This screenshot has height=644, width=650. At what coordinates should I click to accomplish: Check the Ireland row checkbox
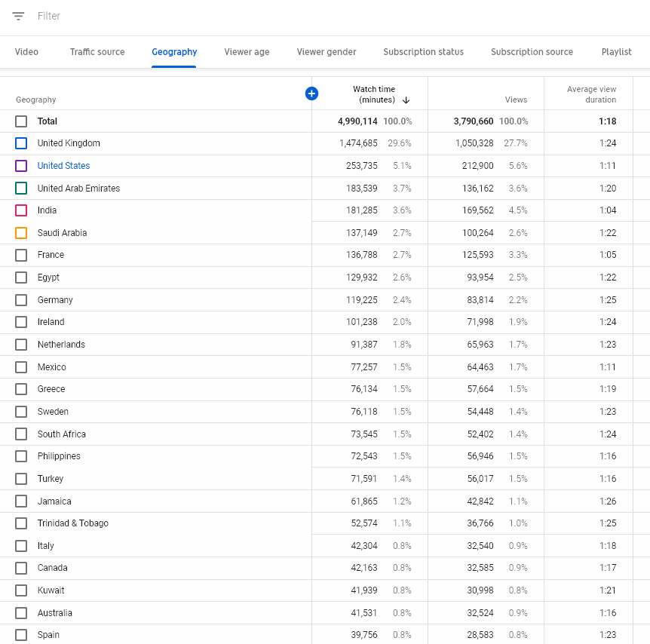21,322
